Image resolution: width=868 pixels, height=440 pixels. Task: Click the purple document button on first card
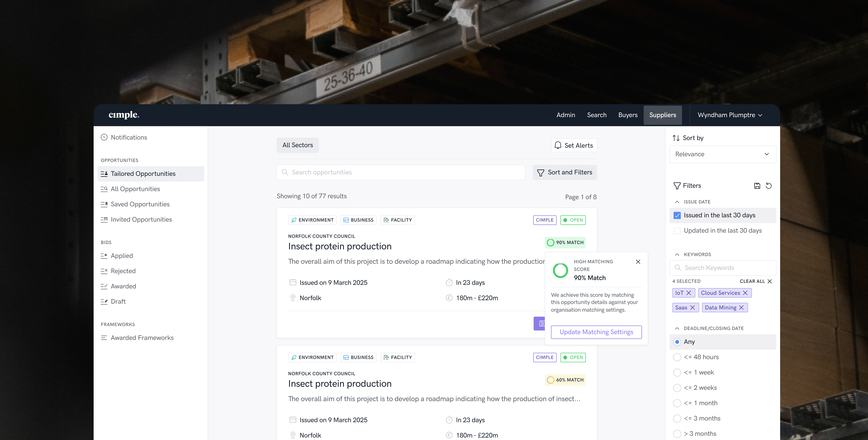(539, 324)
